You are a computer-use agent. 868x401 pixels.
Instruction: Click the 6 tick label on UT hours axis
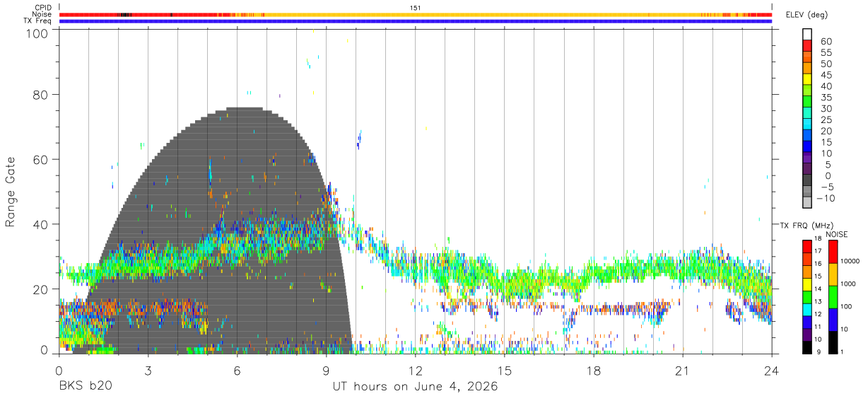click(237, 370)
